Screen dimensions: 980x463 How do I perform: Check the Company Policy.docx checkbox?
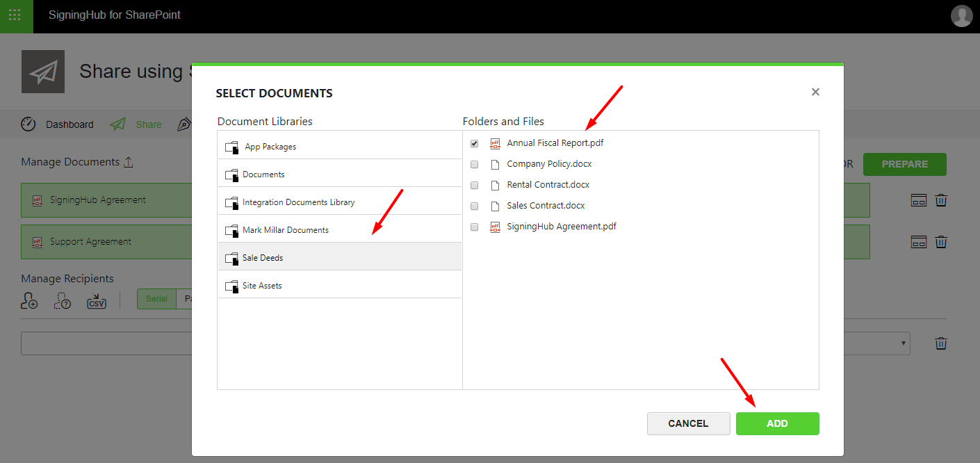(x=475, y=165)
